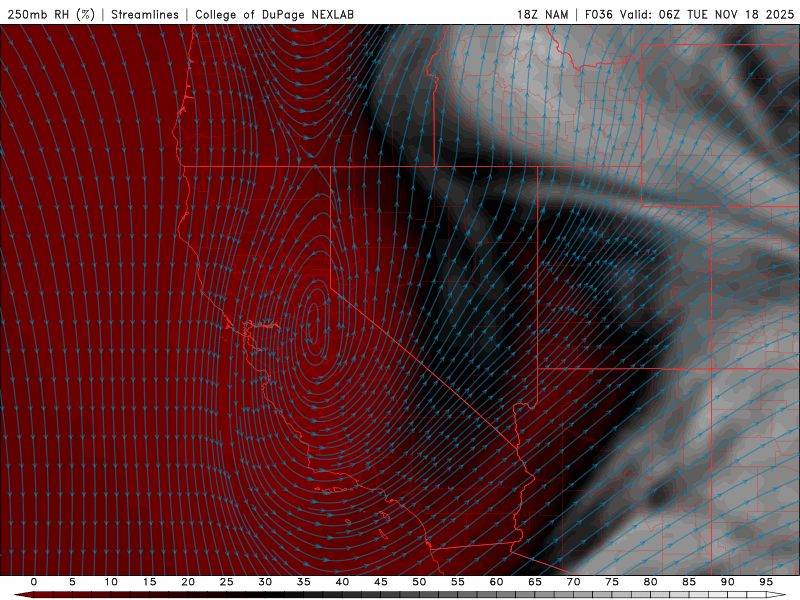This screenshot has height=600, width=800.
Task: Select the 5 value on the colorbar scale
Action: (x=72, y=582)
